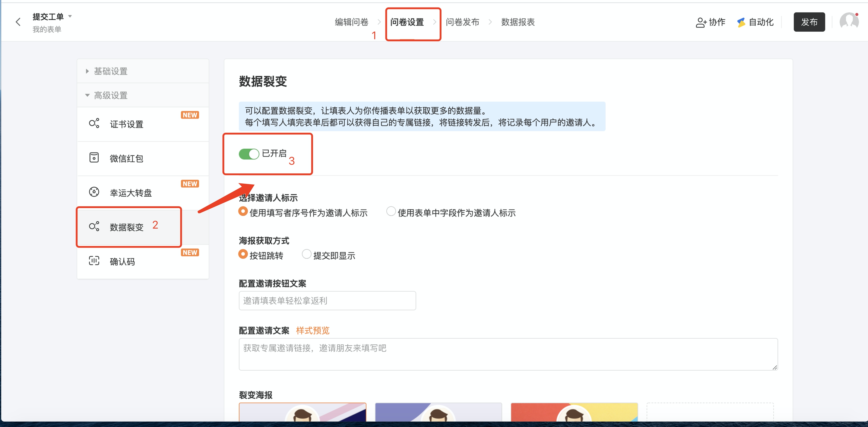Click the 幸运大转盘 wheel icon
This screenshot has height=427, width=868.
point(94,192)
